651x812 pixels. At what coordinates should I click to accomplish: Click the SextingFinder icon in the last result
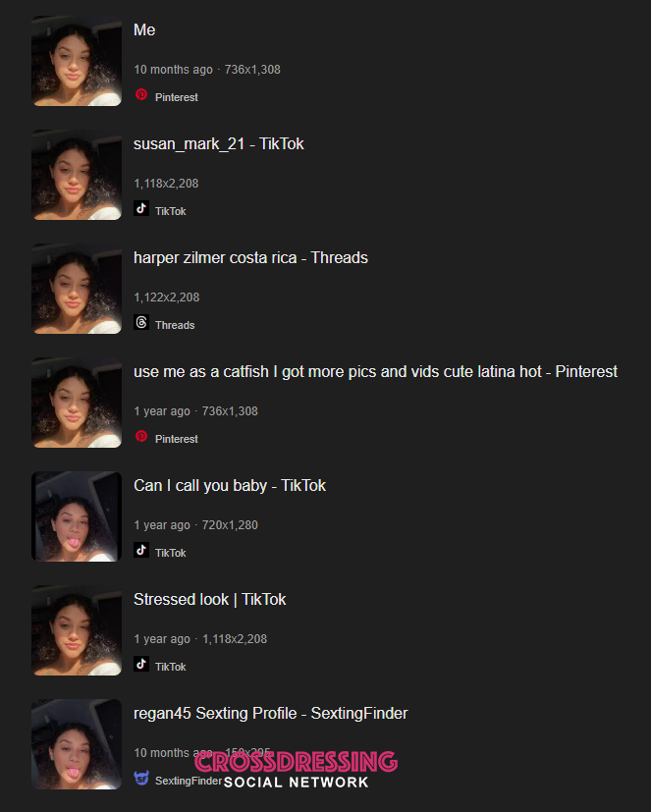click(141, 778)
